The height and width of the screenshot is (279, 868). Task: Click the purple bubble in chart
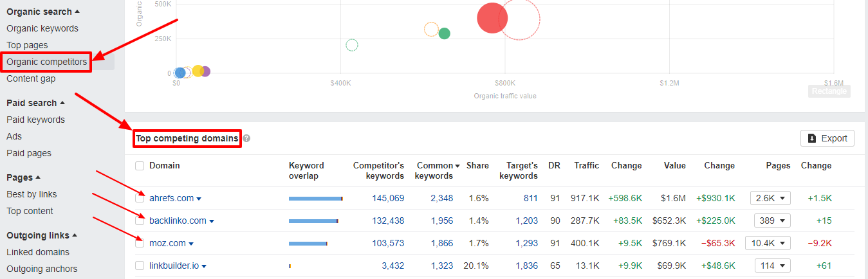tap(205, 71)
